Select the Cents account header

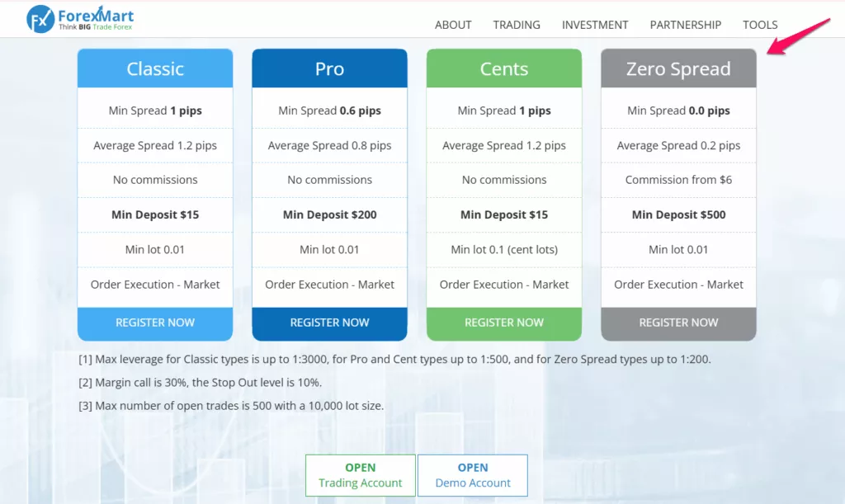[x=504, y=68]
